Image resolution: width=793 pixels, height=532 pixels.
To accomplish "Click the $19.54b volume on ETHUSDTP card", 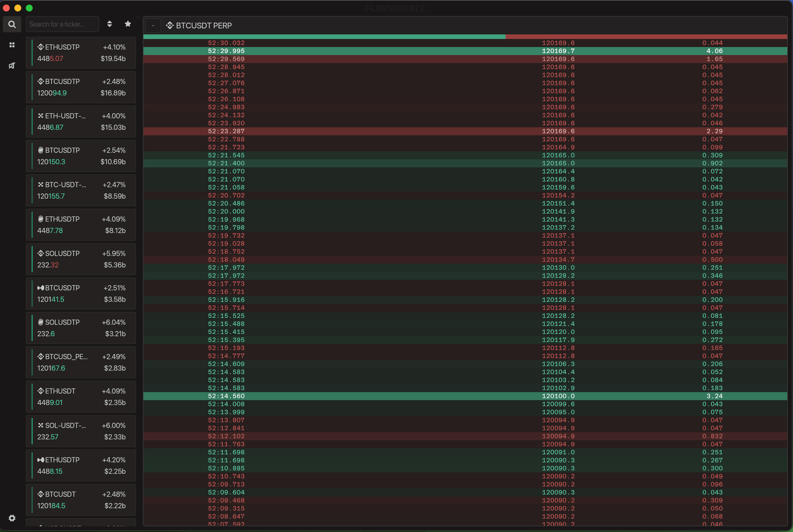I will tap(113, 58).
